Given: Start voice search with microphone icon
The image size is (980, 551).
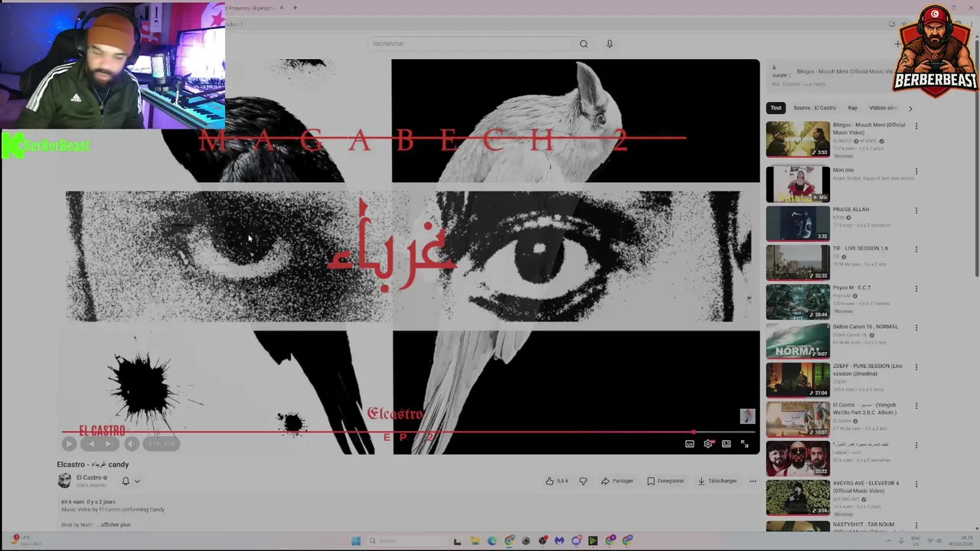Looking at the screenshot, I should coord(609,44).
